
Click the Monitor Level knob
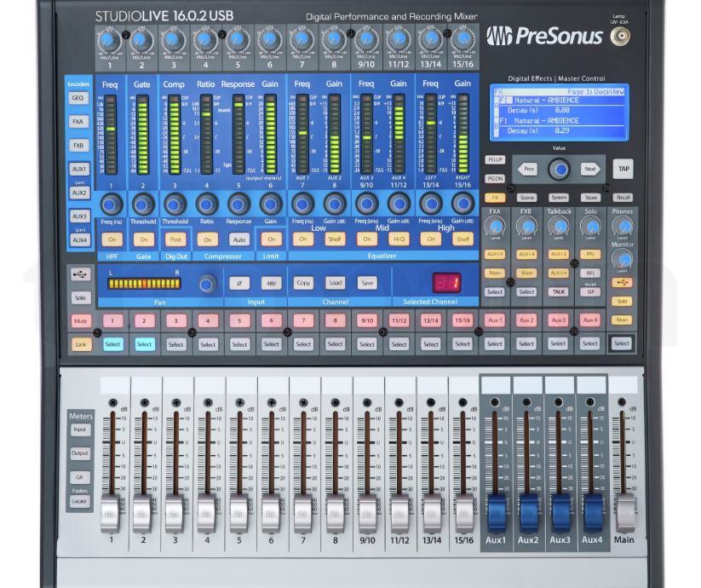623,259
